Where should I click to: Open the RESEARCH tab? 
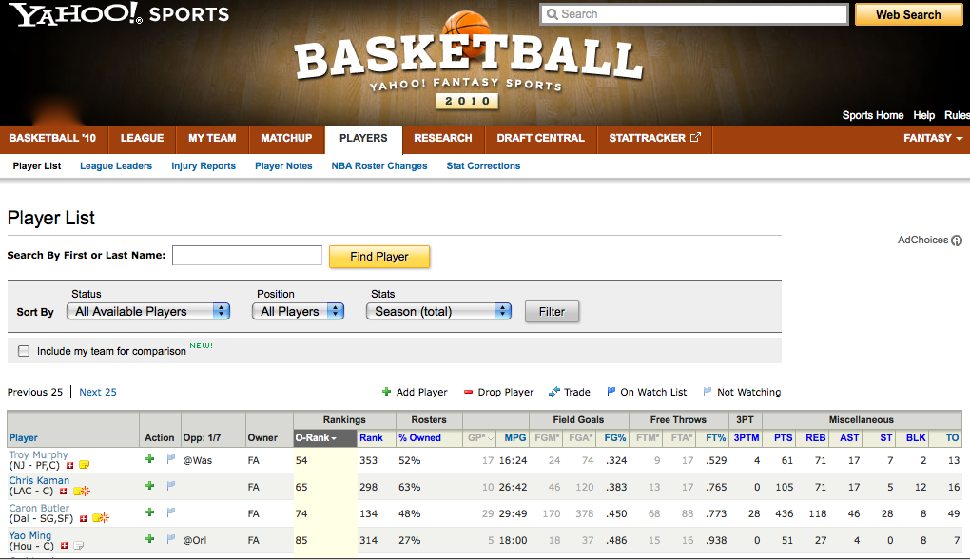(443, 138)
